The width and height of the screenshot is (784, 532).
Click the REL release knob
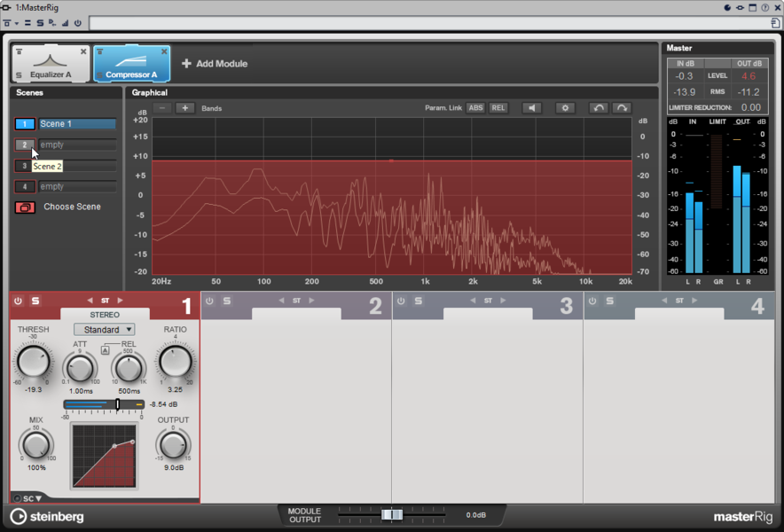click(x=129, y=368)
